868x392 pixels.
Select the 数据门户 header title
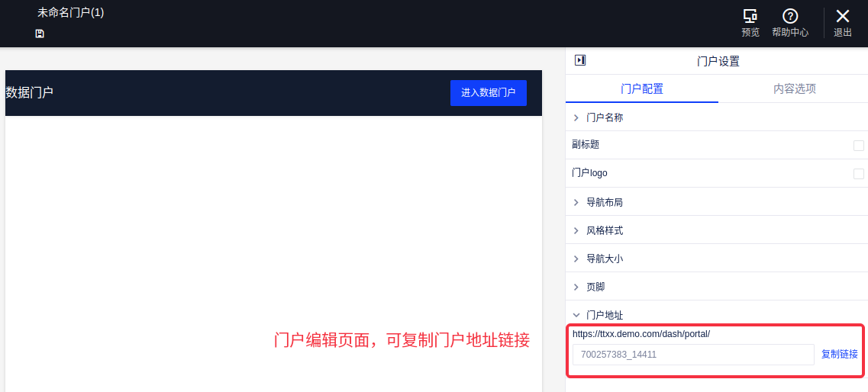click(30, 92)
